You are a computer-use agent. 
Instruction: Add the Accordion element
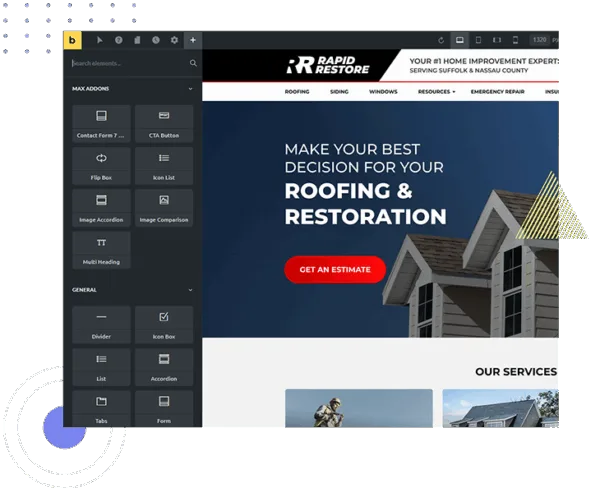[164, 367]
